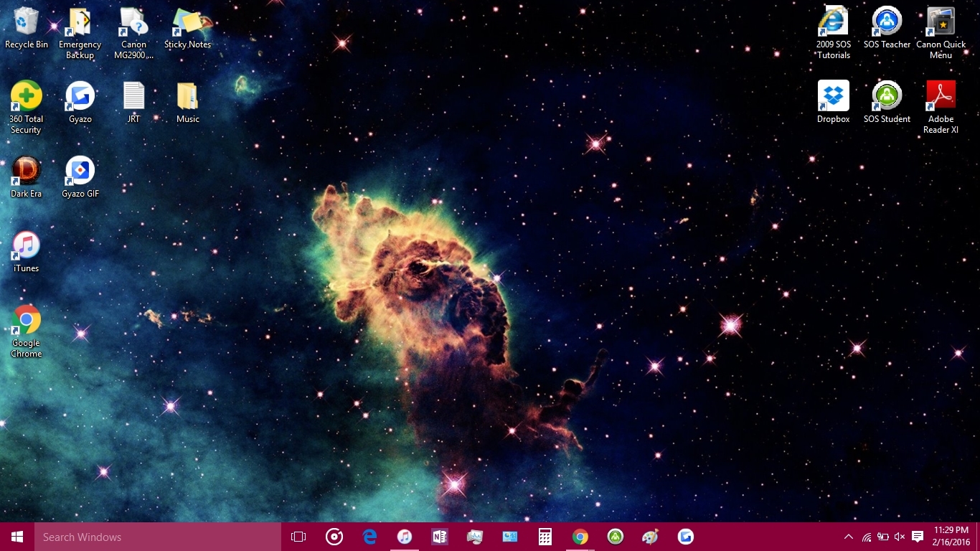Screen dimensions: 980x551
Task: Click the Search Windows box
Action: pyautogui.click(x=158, y=537)
